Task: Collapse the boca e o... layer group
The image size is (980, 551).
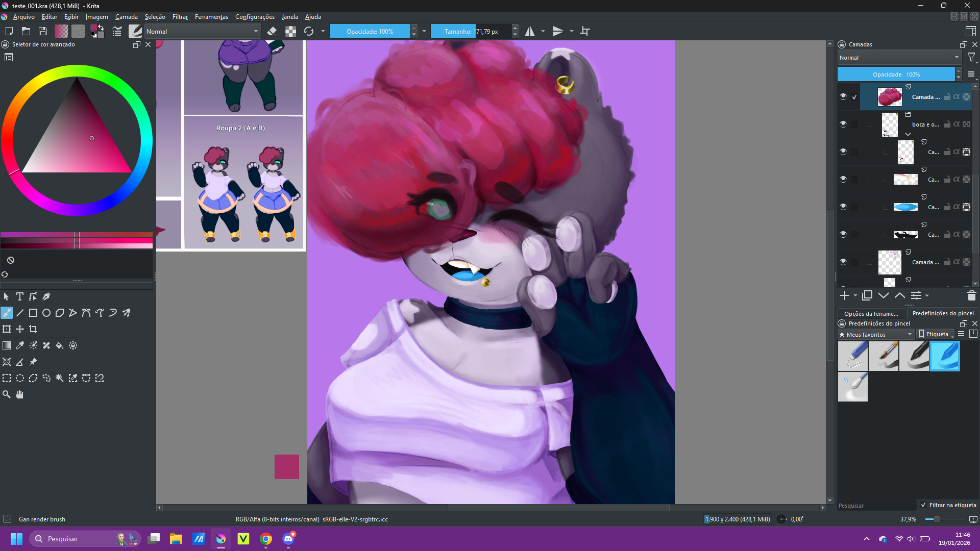Action: point(908,134)
